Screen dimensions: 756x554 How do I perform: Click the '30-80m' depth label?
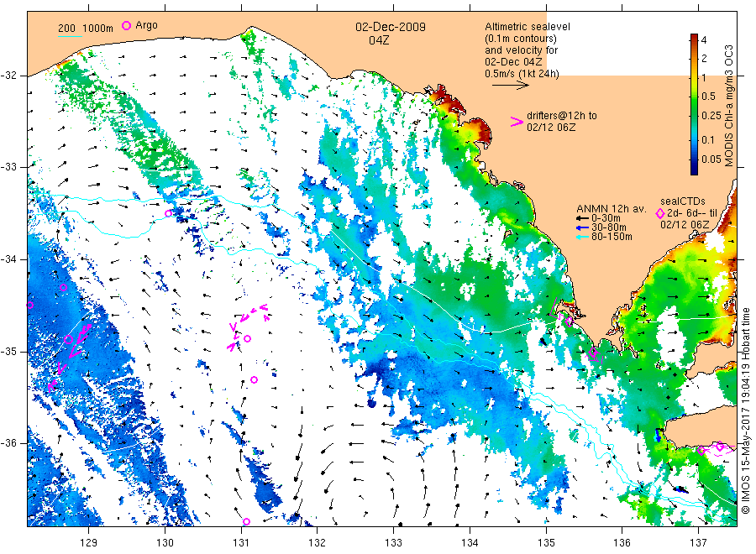click(x=609, y=227)
